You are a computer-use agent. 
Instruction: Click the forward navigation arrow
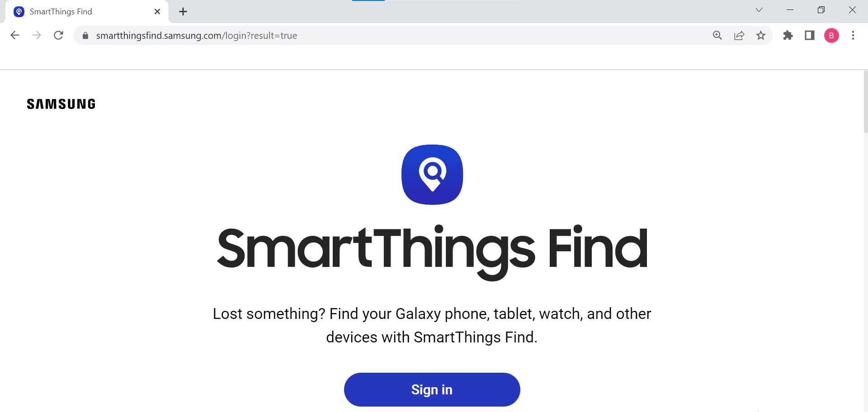coord(37,35)
